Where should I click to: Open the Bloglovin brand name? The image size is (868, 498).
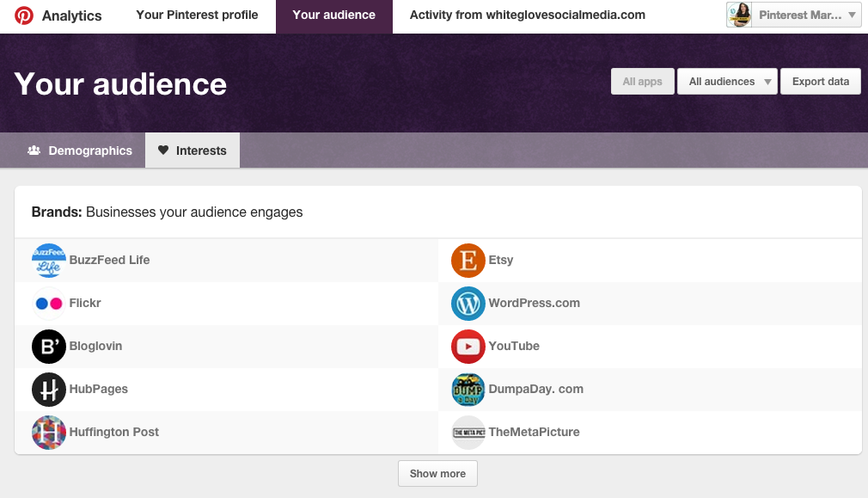[x=95, y=347]
